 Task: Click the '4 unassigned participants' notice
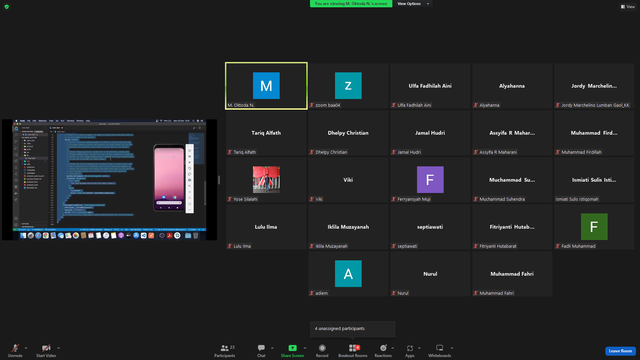click(x=352, y=329)
